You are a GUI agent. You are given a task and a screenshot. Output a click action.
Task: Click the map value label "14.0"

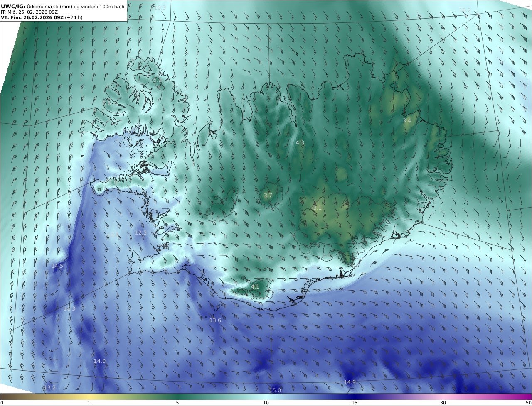99,361
